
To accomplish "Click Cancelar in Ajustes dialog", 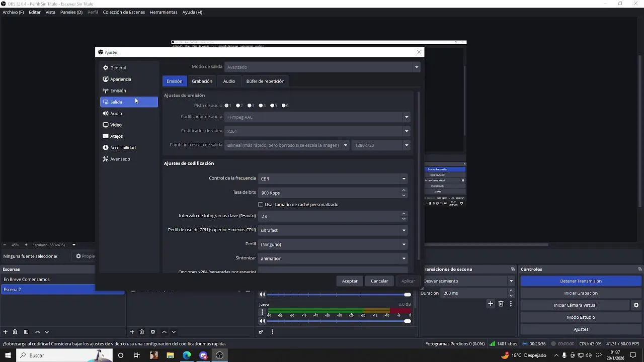I will 379,281.
